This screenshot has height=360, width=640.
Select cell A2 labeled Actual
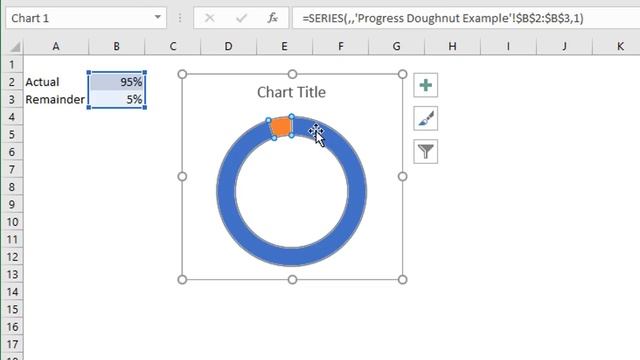pos(56,82)
